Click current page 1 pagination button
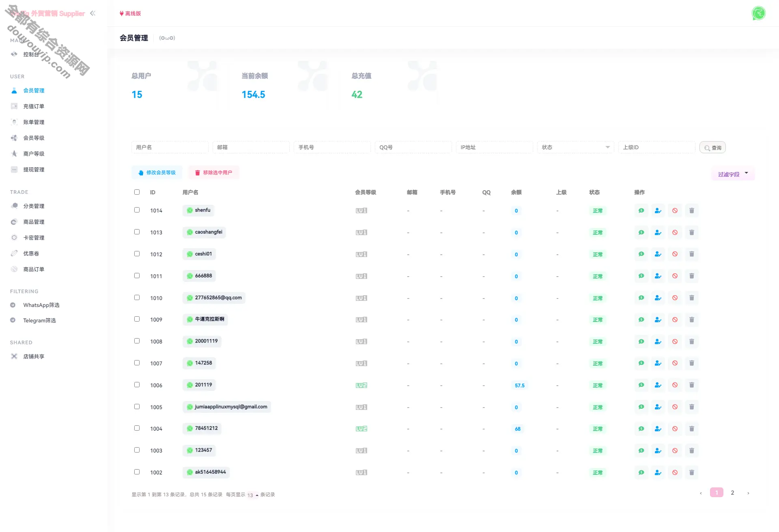The width and height of the screenshot is (779, 532). point(717,493)
